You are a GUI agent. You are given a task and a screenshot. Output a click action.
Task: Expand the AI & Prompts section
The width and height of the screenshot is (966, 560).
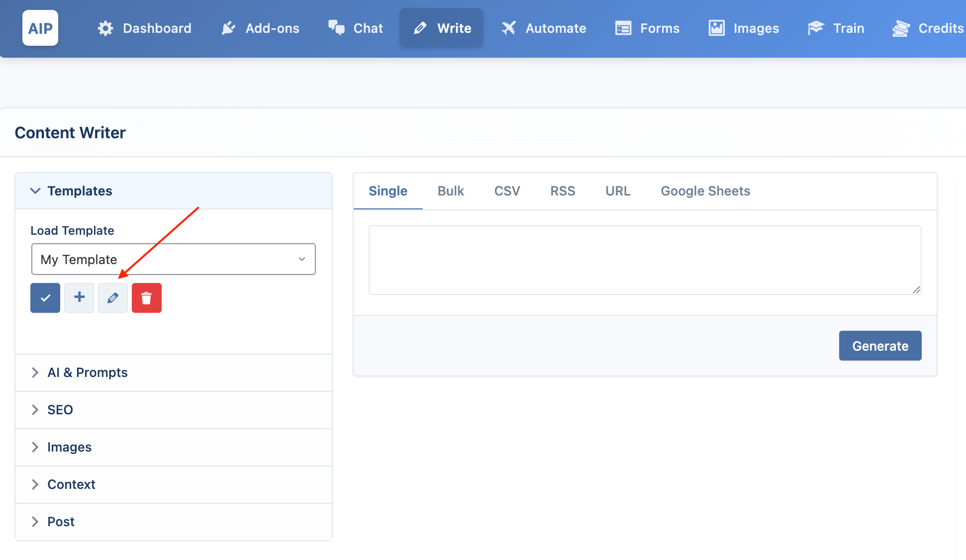click(174, 373)
